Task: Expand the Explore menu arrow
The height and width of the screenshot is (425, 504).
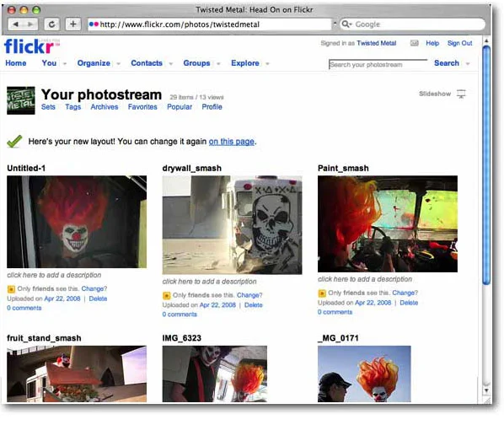Action: point(267,63)
